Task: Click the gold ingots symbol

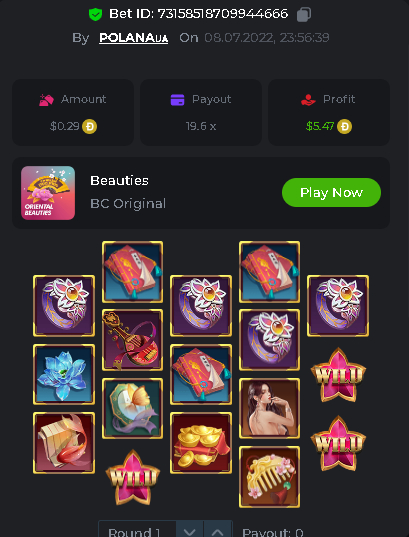Action: [x=201, y=443]
